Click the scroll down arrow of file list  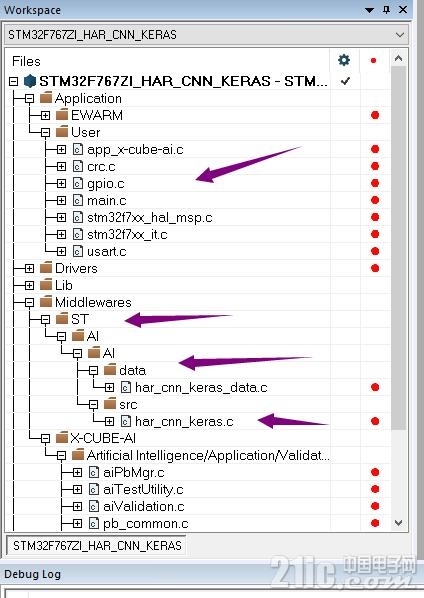pos(398,522)
